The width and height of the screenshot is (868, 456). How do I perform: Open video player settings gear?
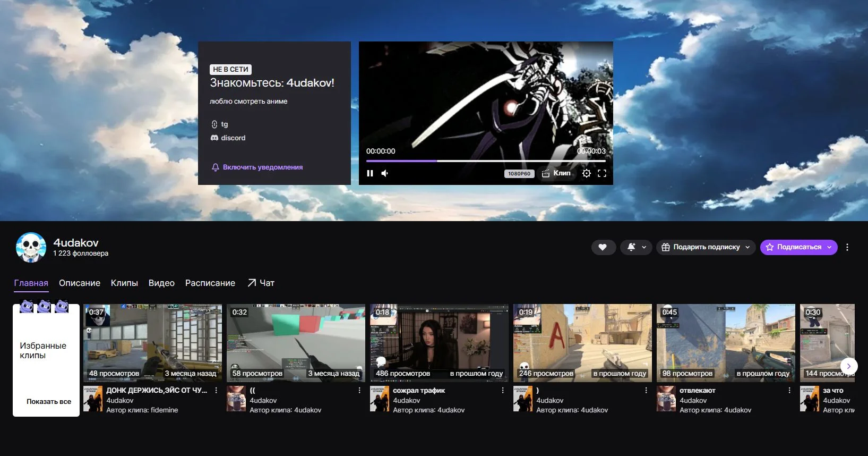(587, 173)
